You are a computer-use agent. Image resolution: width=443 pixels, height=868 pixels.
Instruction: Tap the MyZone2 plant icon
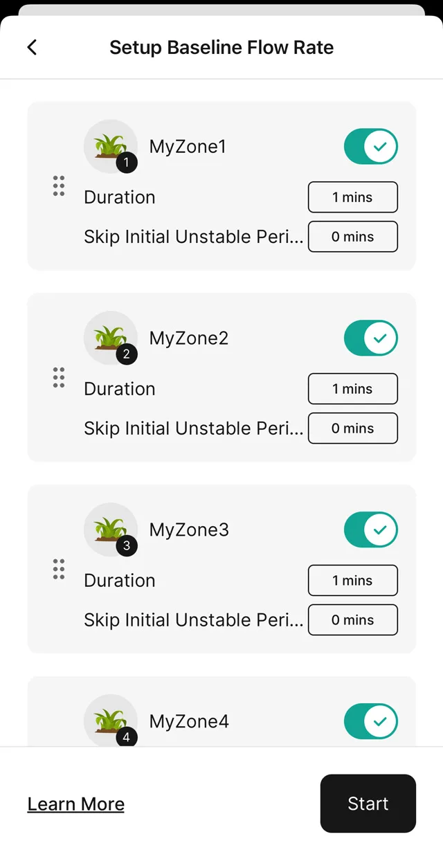(x=110, y=338)
